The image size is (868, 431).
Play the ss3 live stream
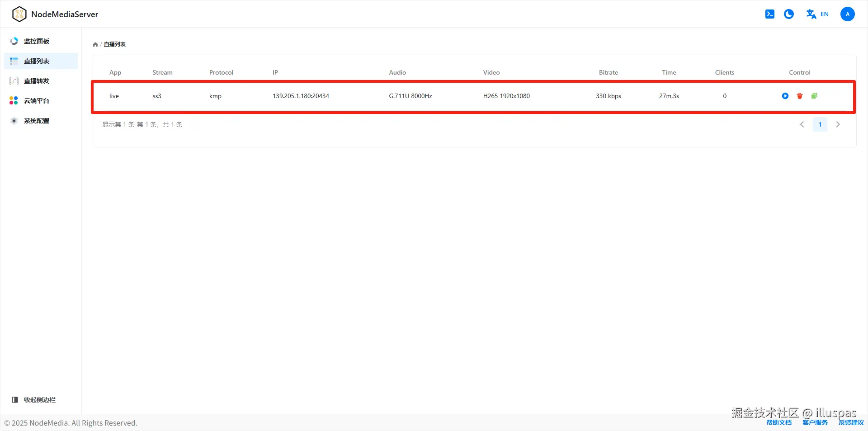click(x=784, y=96)
